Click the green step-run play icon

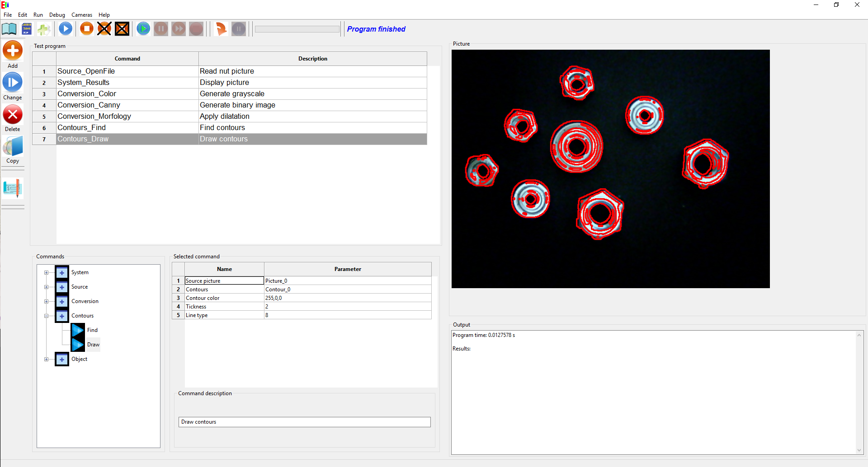click(143, 29)
